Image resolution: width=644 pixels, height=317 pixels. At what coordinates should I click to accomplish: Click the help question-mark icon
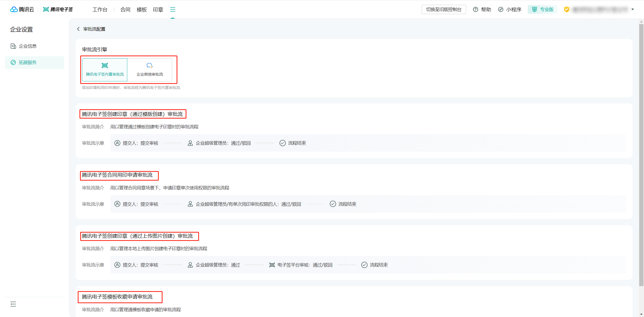pyautogui.click(x=475, y=10)
